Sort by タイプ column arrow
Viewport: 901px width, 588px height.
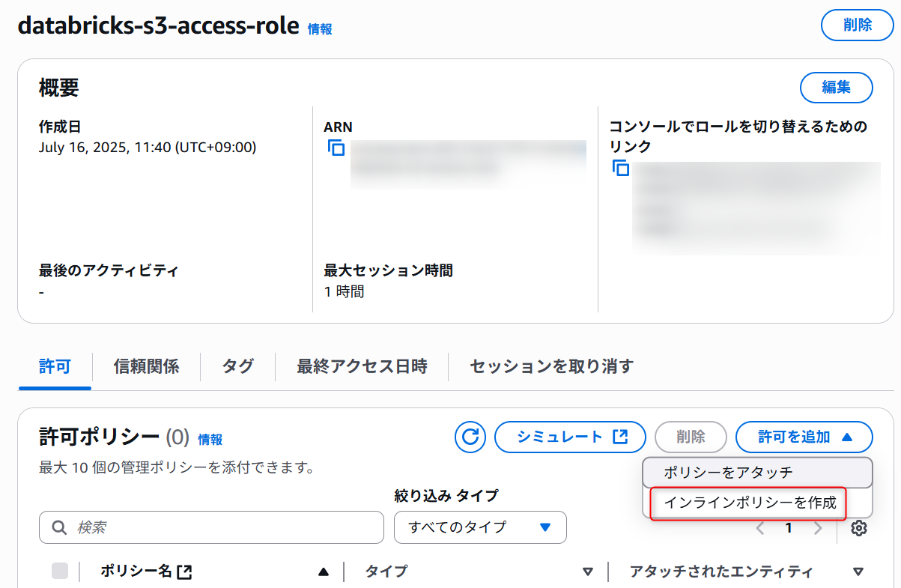coord(588,572)
